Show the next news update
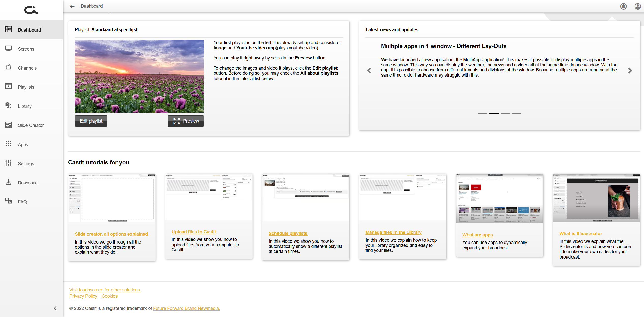The width and height of the screenshot is (644, 317). [x=630, y=70]
